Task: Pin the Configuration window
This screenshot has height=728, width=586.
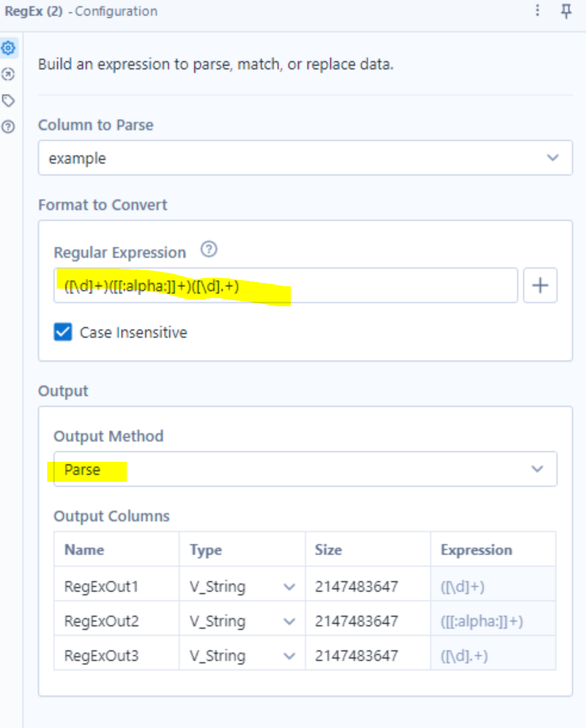Action: (566, 11)
